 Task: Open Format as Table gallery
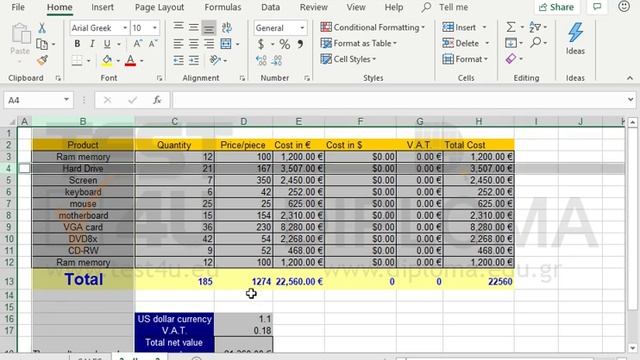(x=359, y=43)
